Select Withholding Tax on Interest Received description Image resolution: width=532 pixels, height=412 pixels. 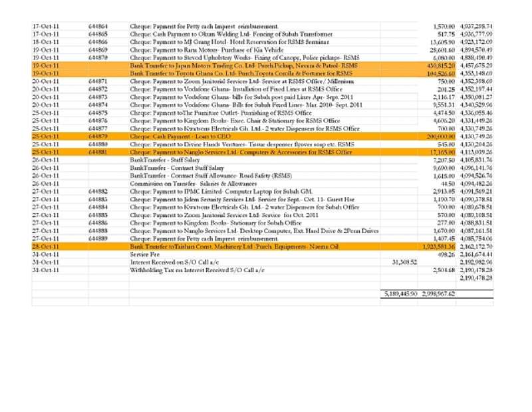click(197, 270)
